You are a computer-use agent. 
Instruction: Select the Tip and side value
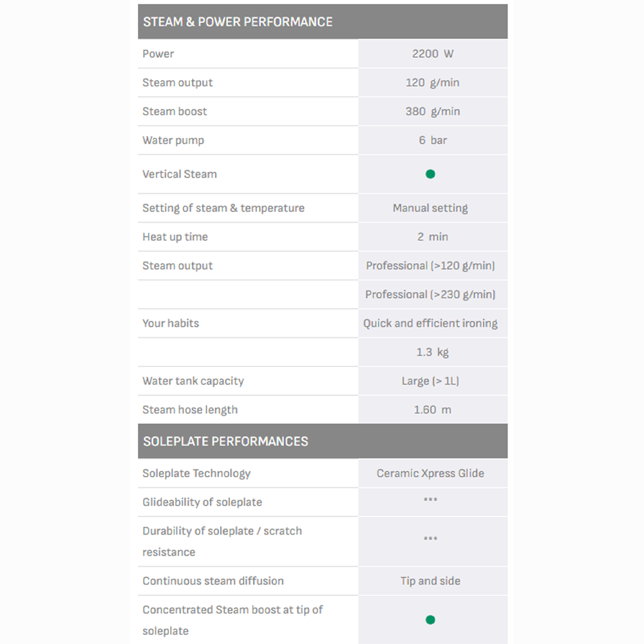(x=430, y=581)
